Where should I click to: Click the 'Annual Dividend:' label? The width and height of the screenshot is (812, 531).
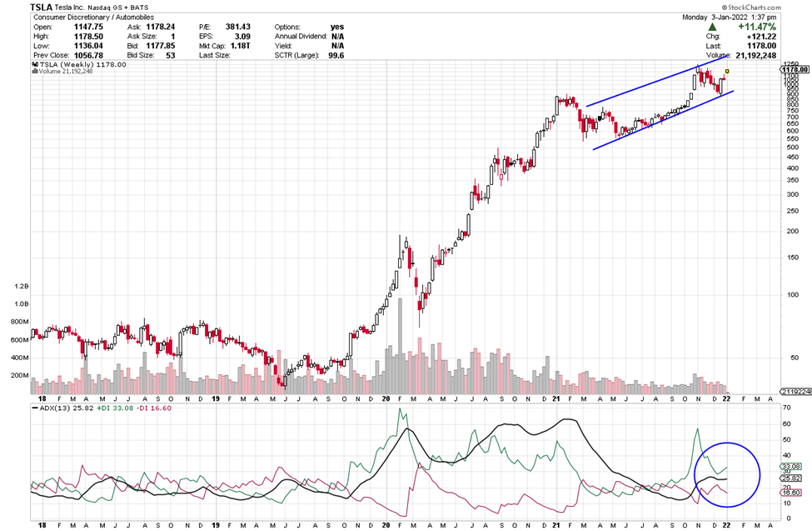pos(301,37)
